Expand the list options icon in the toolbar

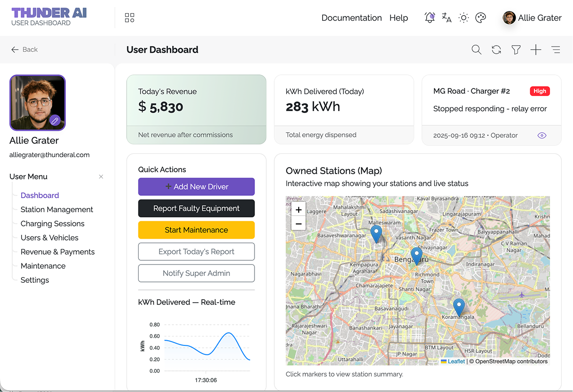click(556, 49)
